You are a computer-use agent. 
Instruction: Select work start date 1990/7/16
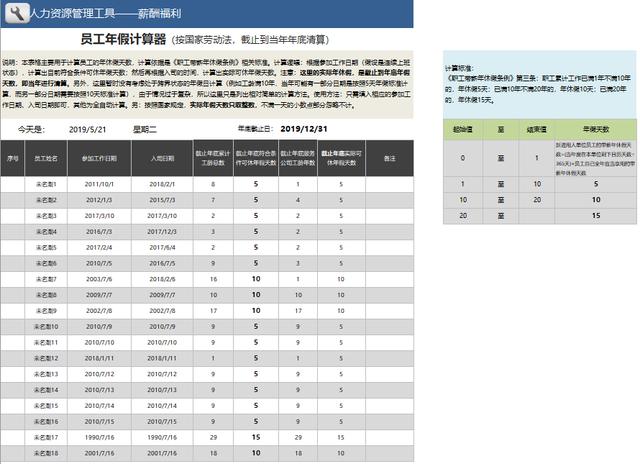(98, 437)
